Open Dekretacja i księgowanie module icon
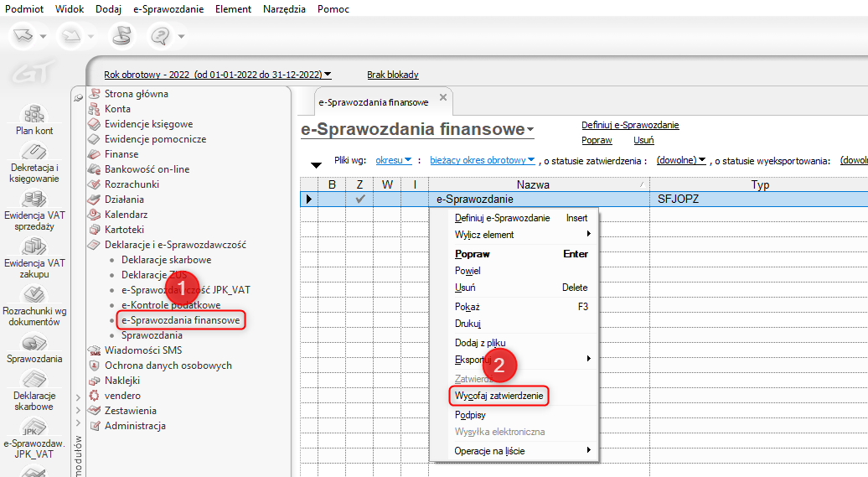 [x=34, y=153]
